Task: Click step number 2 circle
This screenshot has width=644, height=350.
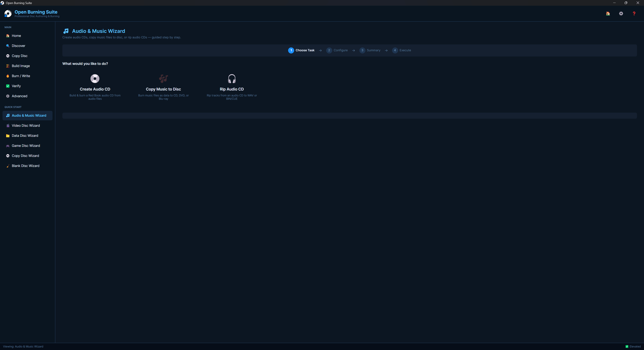Action: [329, 50]
